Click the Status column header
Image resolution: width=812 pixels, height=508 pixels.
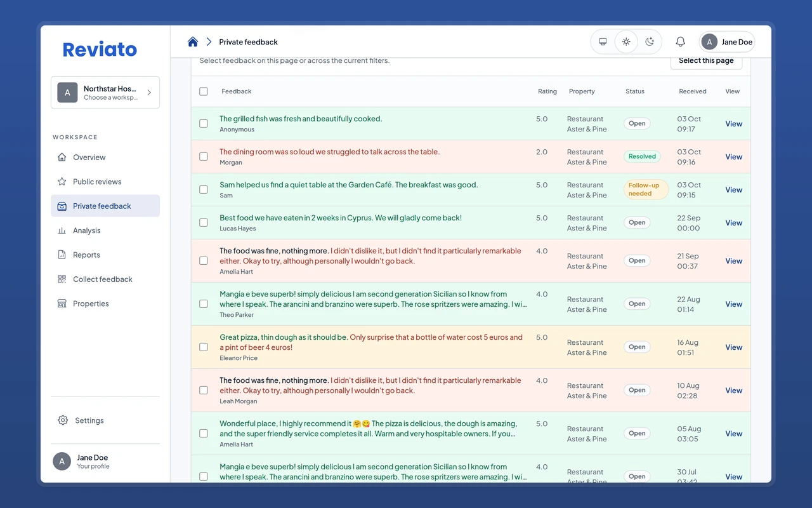click(635, 91)
